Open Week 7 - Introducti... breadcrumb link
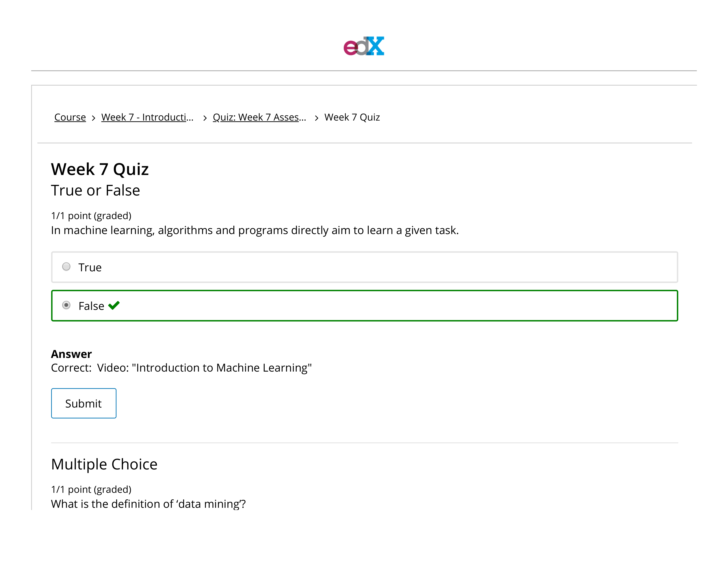The width and height of the screenshot is (728, 562). coord(147,117)
